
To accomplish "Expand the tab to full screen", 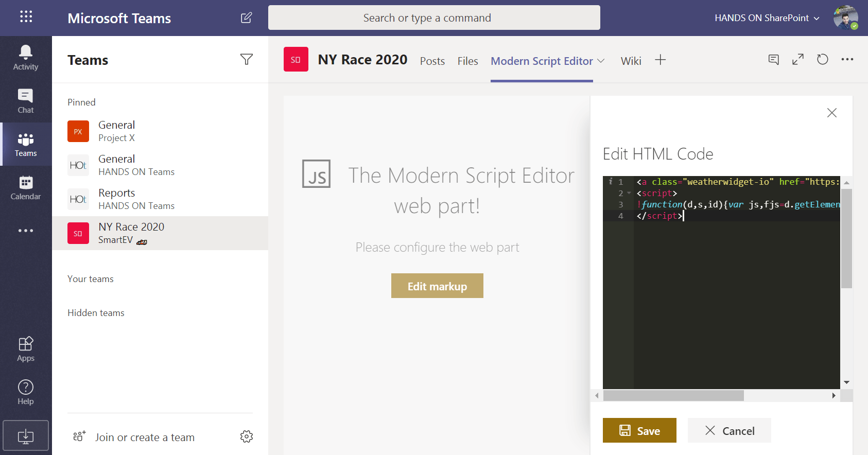I will tap(798, 60).
